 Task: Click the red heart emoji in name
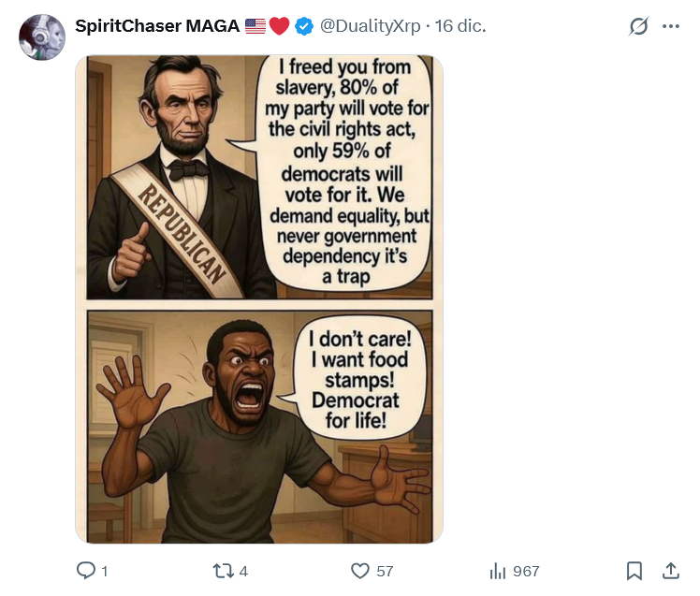point(280,26)
